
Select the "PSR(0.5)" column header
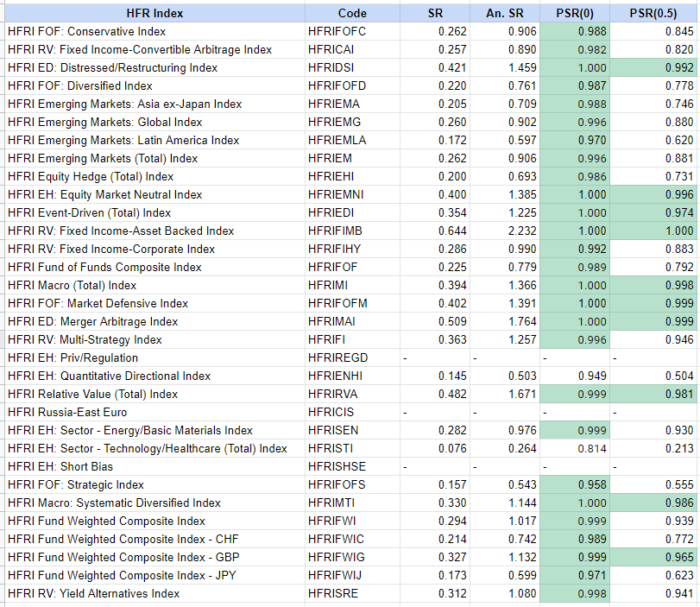(653, 14)
